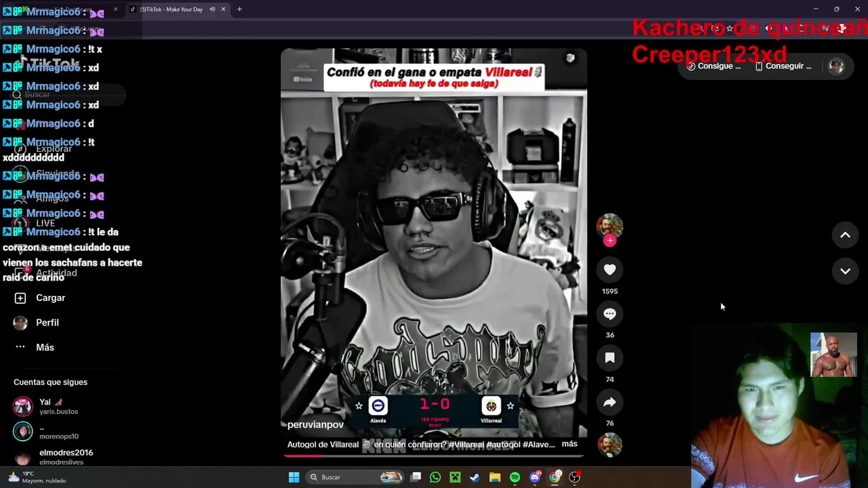The width and height of the screenshot is (868, 488).
Task: Open Cargar in the sidebar
Action: [x=41, y=298]
